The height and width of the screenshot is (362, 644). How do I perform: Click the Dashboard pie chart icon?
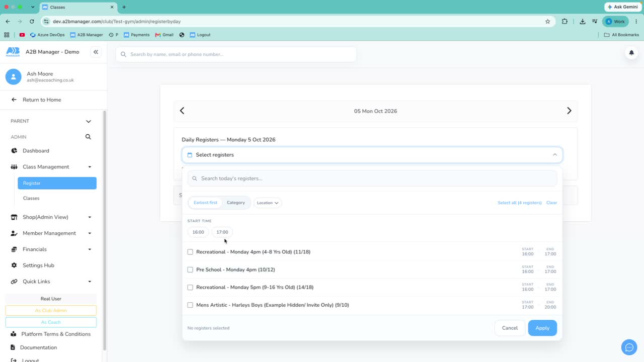14,151
